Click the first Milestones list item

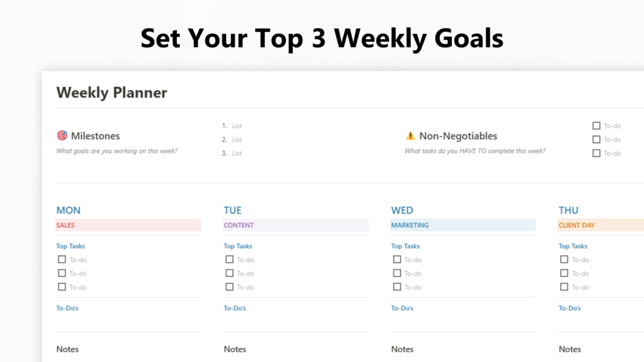pyautogui.click(x=237, y=126)
